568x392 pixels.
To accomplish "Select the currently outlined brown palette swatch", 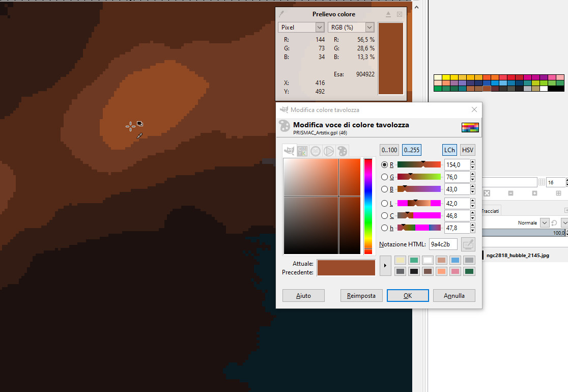I will click(487, 89).
